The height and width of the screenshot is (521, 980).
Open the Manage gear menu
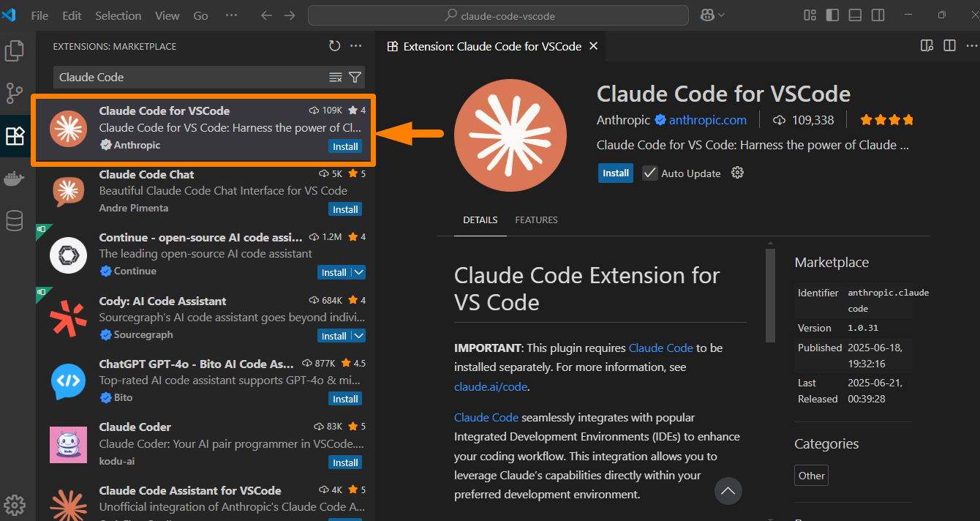tap(737, 173)
